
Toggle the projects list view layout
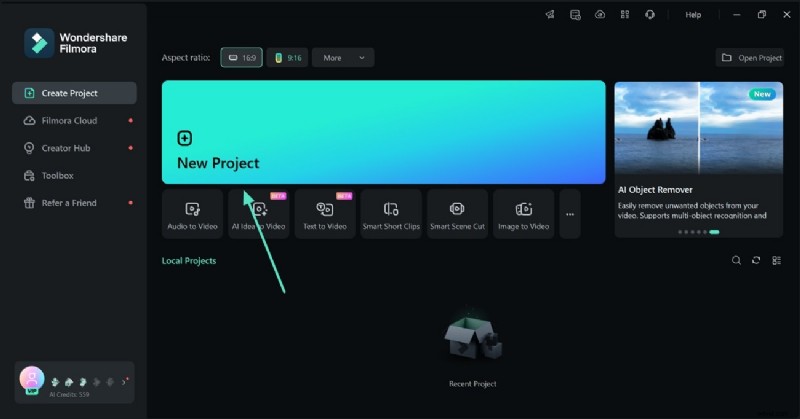776,260
